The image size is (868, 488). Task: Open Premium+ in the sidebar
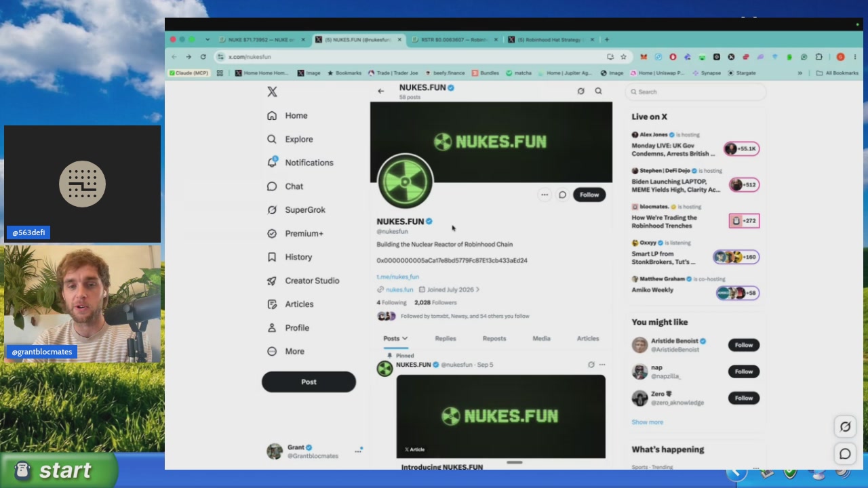[x=295, y=233]
